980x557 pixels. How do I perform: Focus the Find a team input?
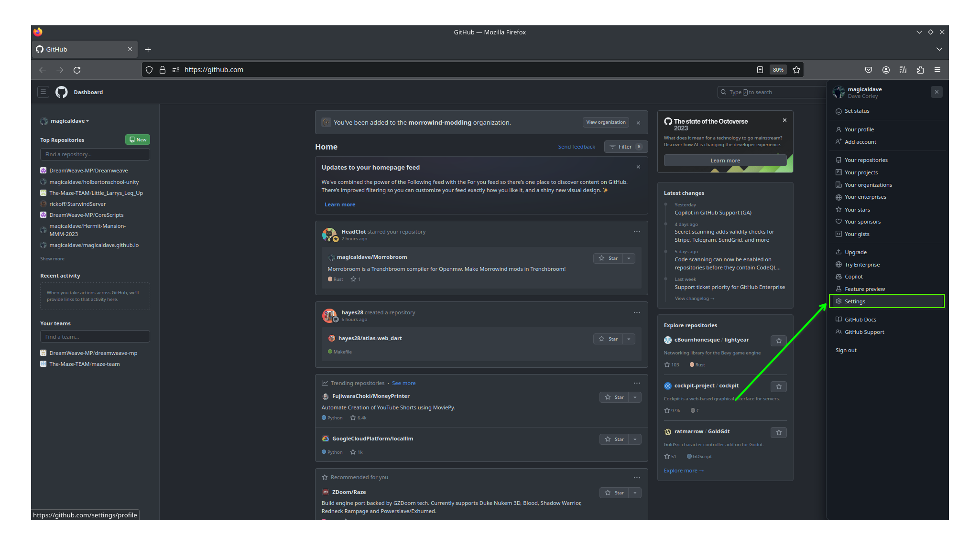95,337
